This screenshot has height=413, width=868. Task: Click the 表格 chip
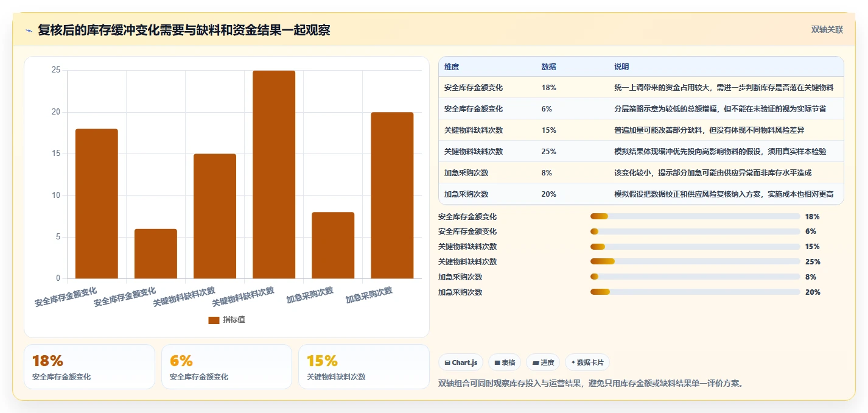[505, 362]
